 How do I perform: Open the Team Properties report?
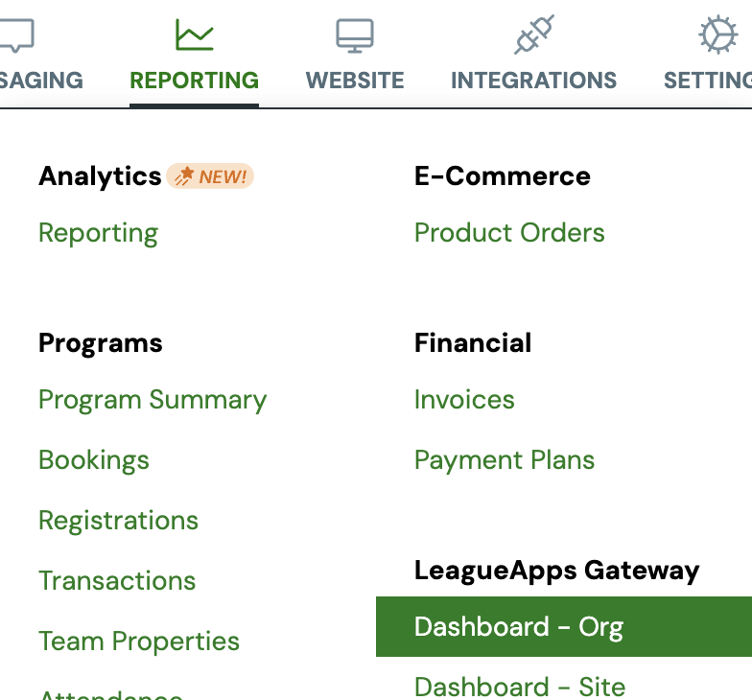pyautogui.click(x=139, y=642)
